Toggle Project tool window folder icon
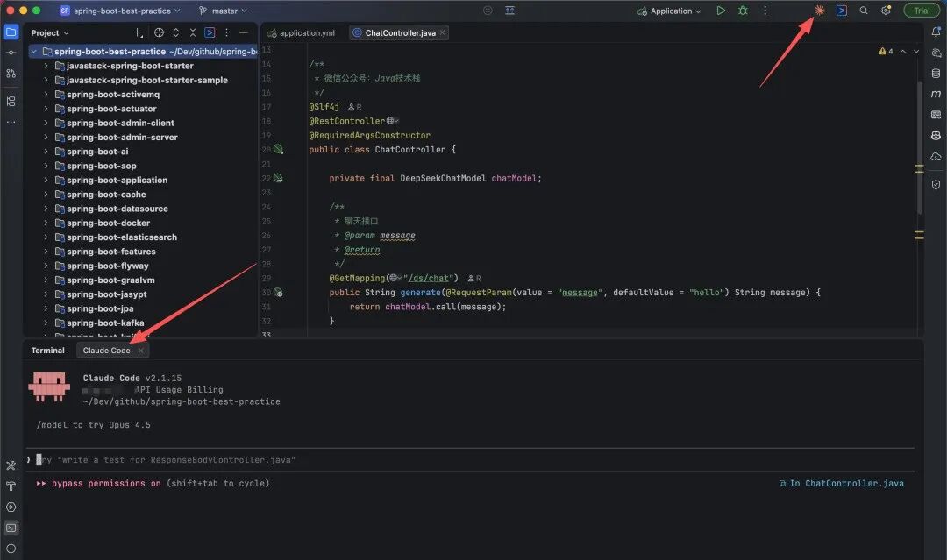Viewport: 947px width, 560px height. [11, 32]
